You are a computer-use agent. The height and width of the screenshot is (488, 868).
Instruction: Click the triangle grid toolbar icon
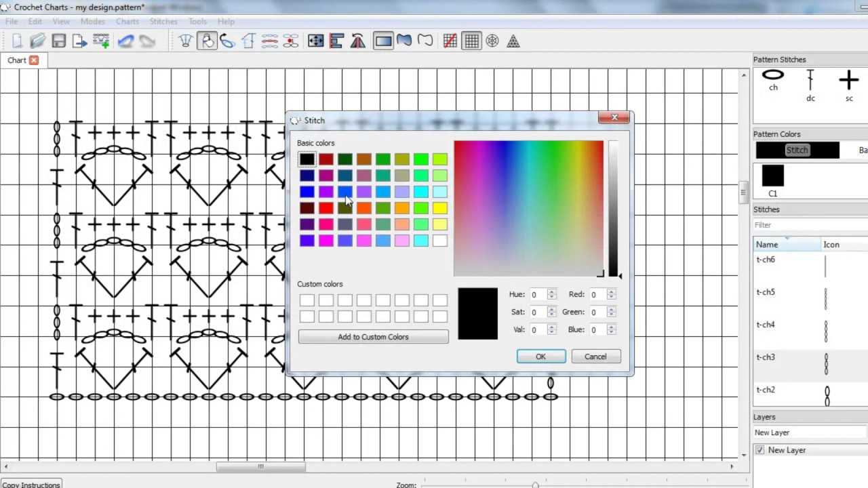click(x=513, y=41)
